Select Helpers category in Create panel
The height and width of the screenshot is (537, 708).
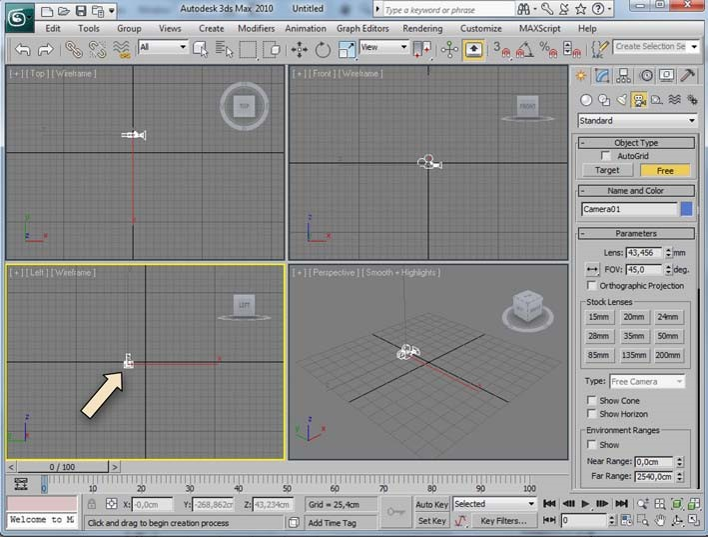[x=657, y=100]
